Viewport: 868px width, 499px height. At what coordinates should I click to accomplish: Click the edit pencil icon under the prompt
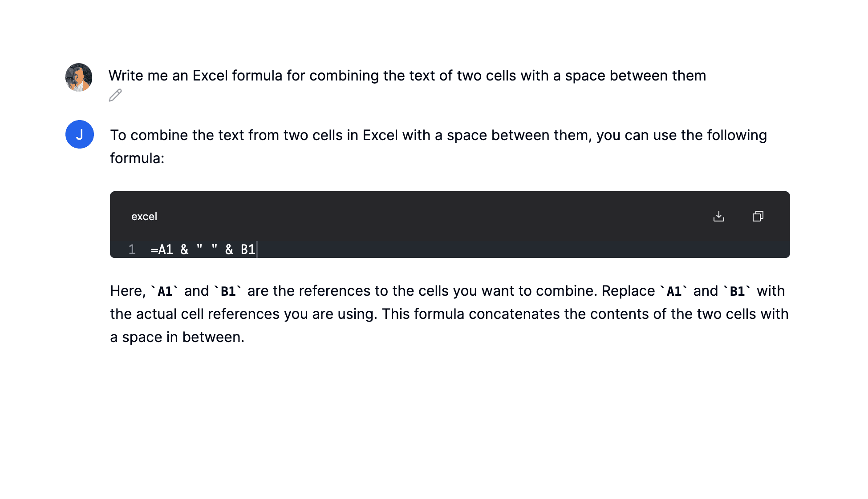(115, 95)
